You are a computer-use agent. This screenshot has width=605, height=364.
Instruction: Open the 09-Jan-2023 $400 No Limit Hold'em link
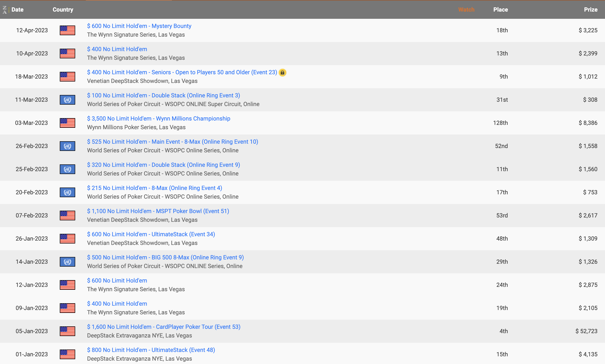(117, 304)
